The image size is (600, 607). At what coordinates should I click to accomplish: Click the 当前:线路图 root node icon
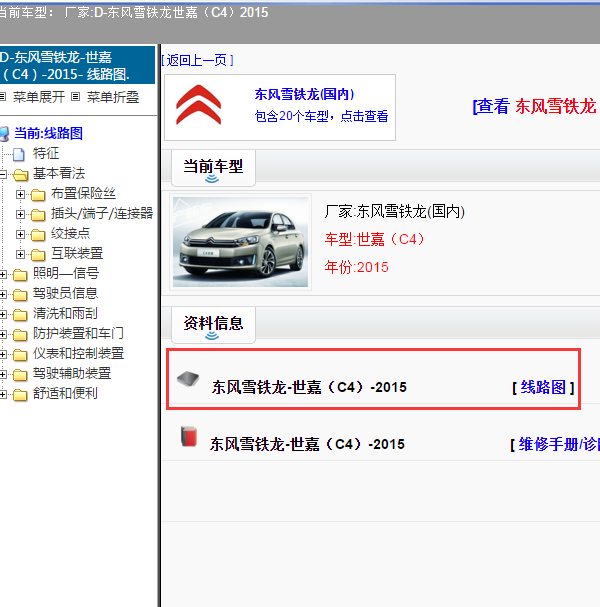[x=4, y=134]
